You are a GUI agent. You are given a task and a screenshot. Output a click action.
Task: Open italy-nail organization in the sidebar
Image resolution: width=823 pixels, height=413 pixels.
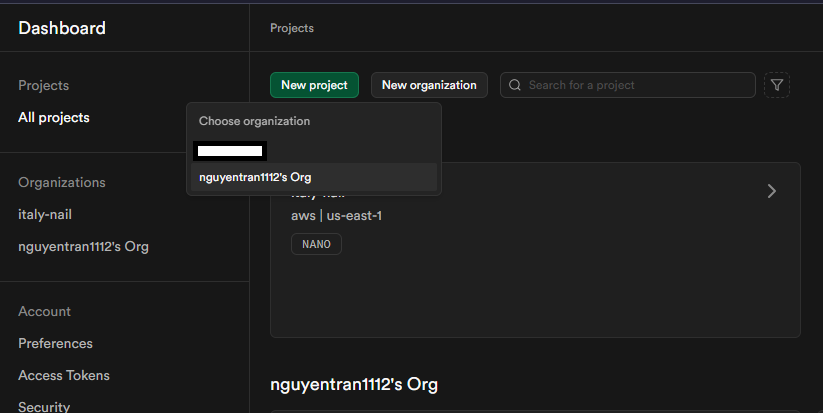45,214
